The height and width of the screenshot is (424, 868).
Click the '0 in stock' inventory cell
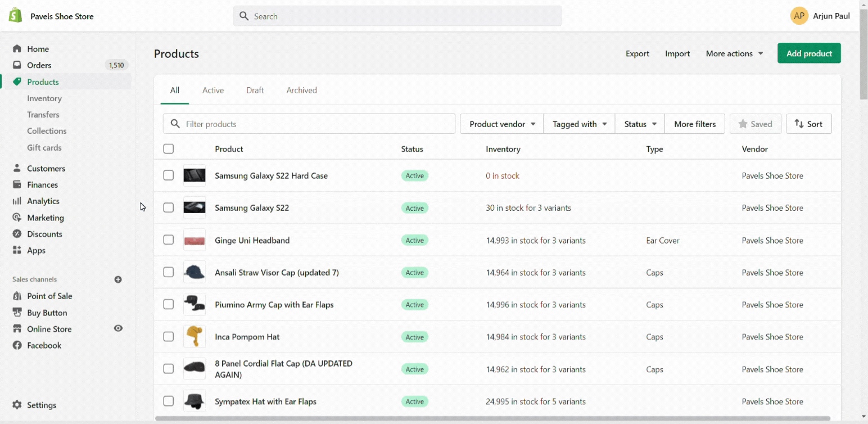pyautogui.click(x=503, y=175)
